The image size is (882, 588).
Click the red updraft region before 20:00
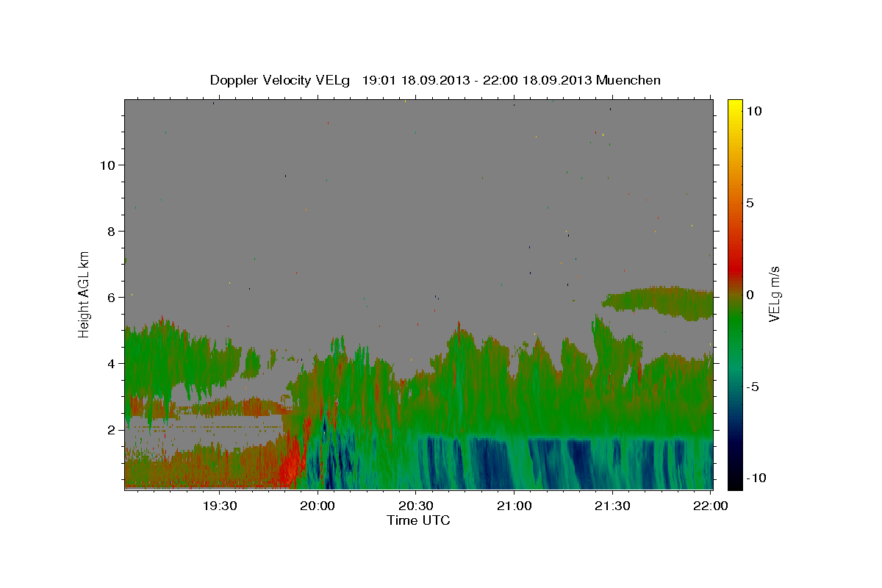coord(293,459)
